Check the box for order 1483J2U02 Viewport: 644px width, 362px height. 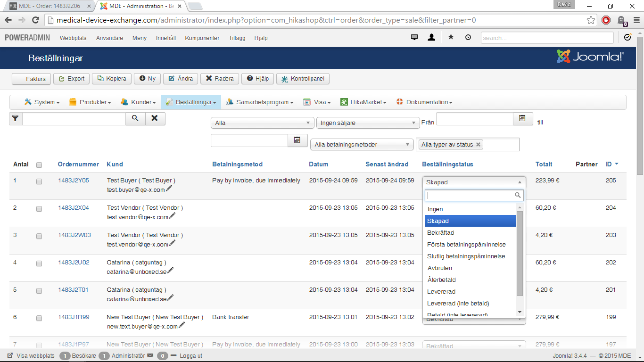point(39,263)
